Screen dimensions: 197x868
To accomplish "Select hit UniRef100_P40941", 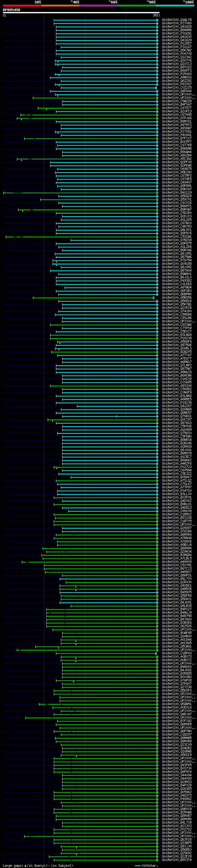I will click(x=176, y=135).
